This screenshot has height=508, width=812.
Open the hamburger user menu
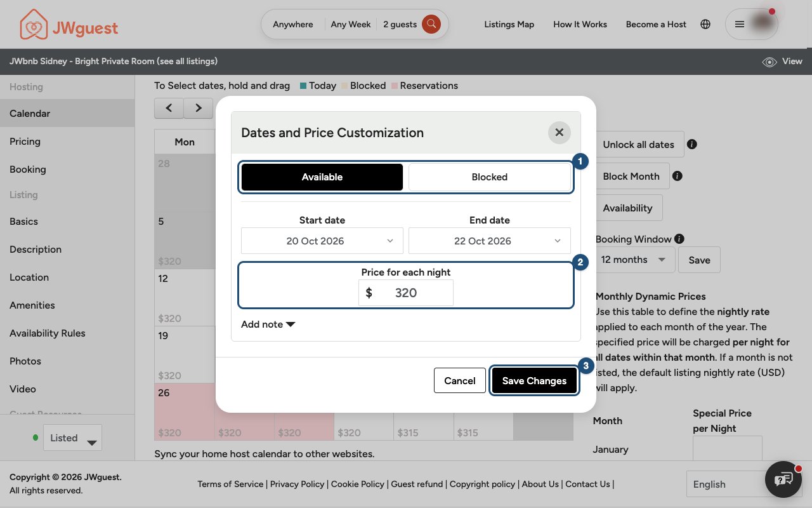coord(739,24)
